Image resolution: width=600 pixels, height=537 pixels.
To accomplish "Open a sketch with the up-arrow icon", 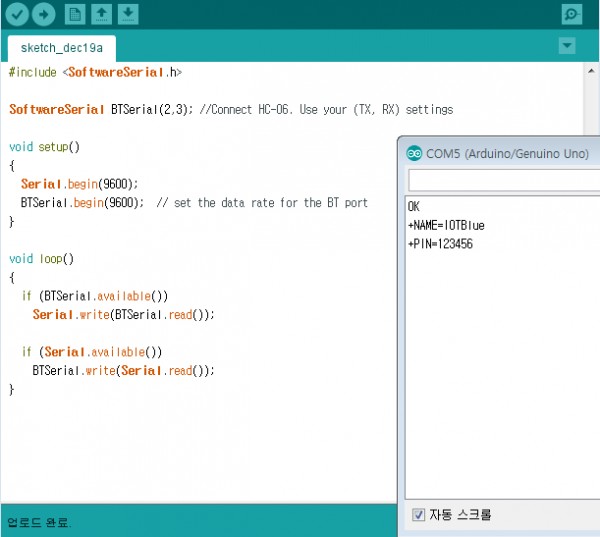I will 101,15.
